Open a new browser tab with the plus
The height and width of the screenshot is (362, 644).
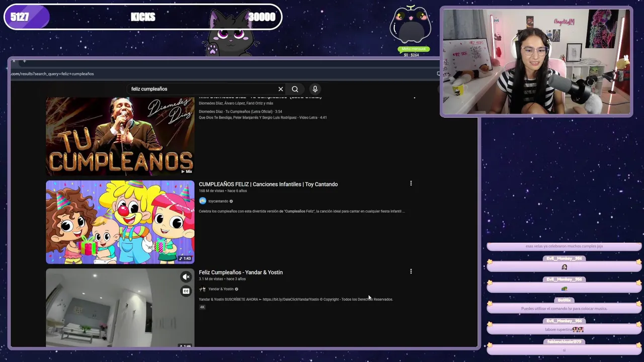point(24,61)
